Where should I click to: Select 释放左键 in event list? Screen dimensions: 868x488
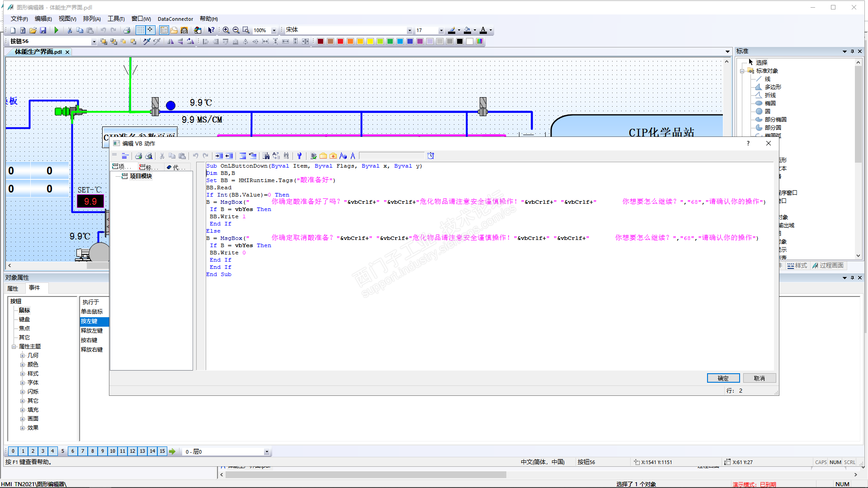click(x=92, y=331)
